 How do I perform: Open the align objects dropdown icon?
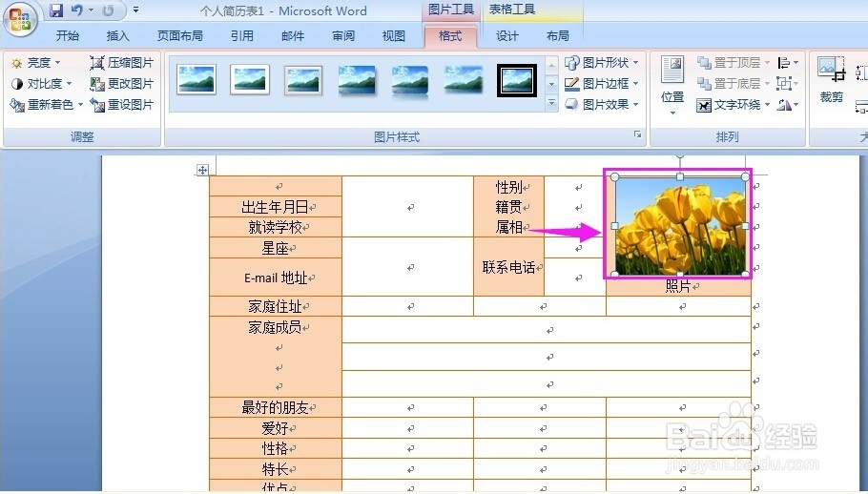coord(787,63)
